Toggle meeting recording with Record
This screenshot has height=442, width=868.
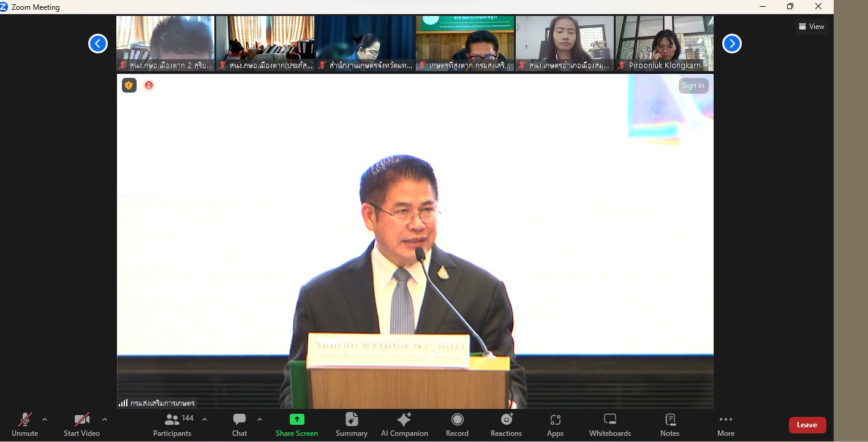click(457, 424)
